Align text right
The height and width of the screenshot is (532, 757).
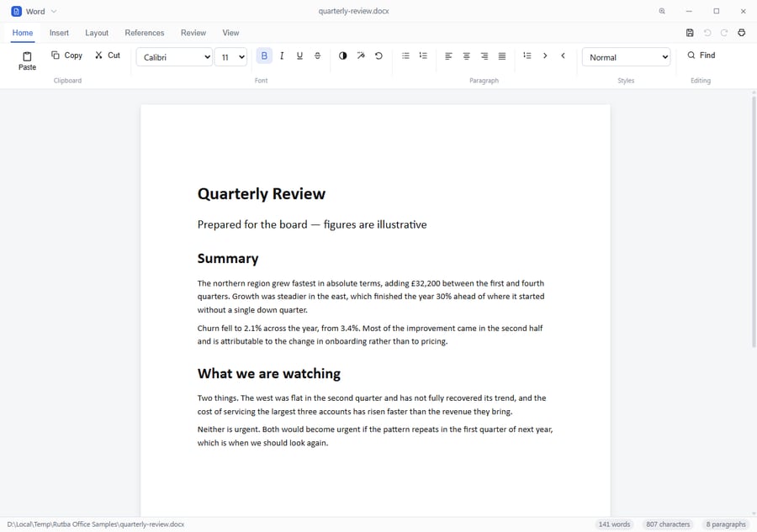click(484, 56)
